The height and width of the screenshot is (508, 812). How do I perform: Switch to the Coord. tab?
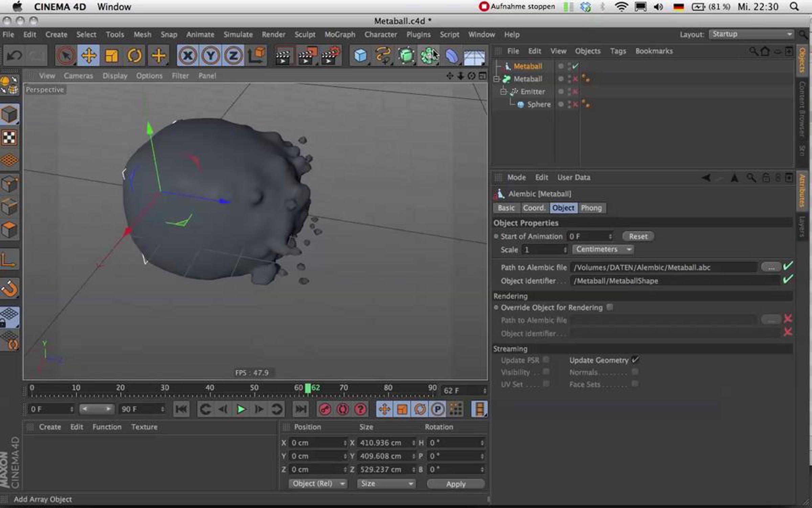pos(534,208)
